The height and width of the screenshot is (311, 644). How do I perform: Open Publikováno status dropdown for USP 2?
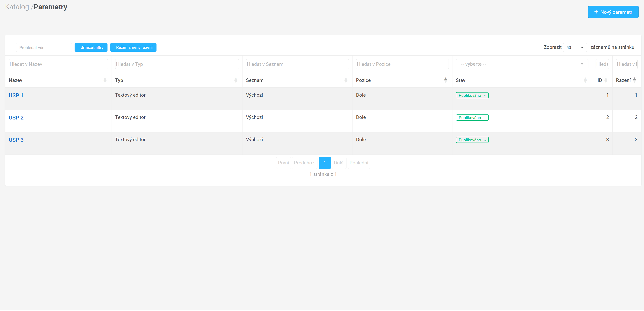coord(472,118)
